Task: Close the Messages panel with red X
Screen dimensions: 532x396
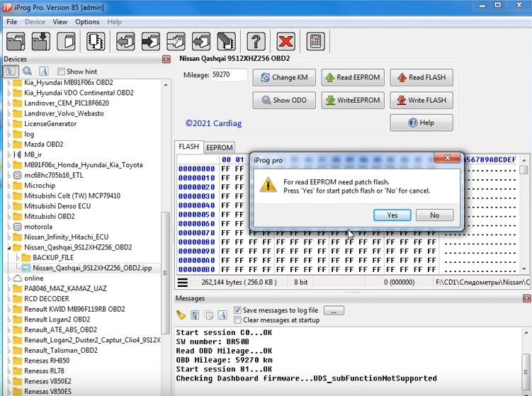Action: [x=526, y=298]
